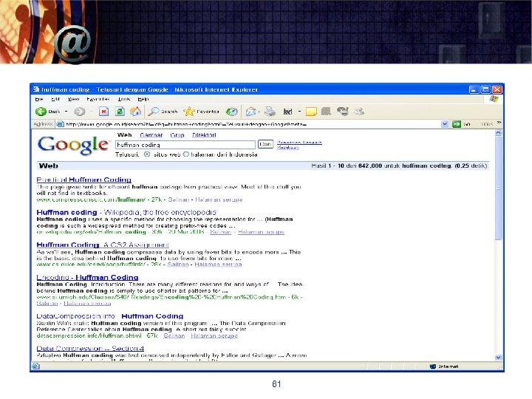Expand the Edit button dropdown arrow
The width and height of the screenshot is (532, 399).
tap(299, 112)
